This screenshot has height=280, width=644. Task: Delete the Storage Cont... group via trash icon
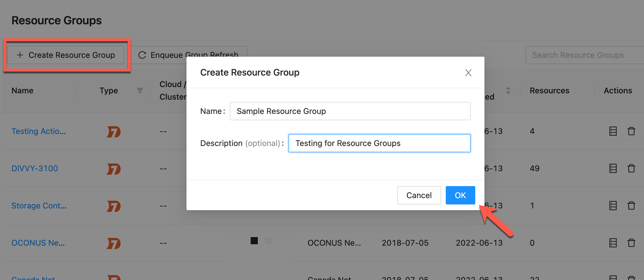coord(631,206)
